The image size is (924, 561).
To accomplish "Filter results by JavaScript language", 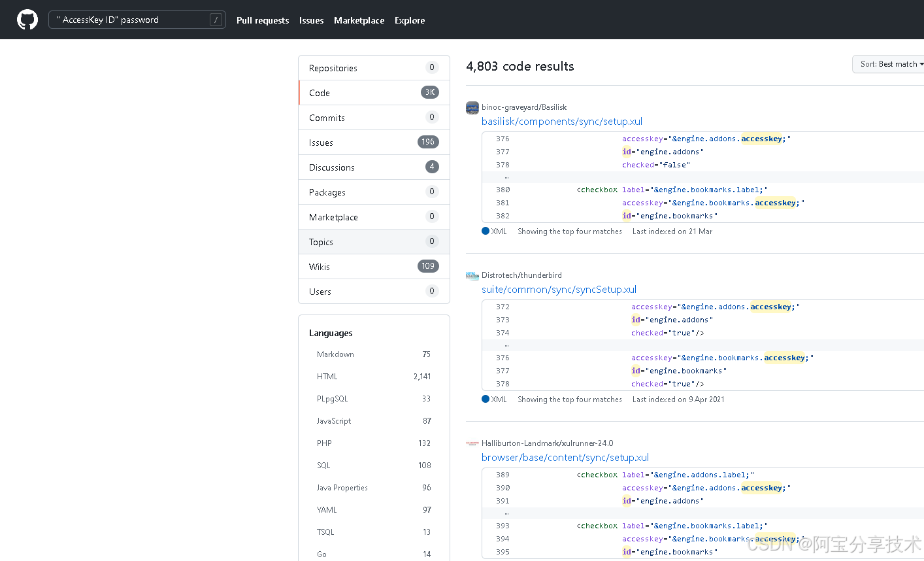I will click(374, 421).
